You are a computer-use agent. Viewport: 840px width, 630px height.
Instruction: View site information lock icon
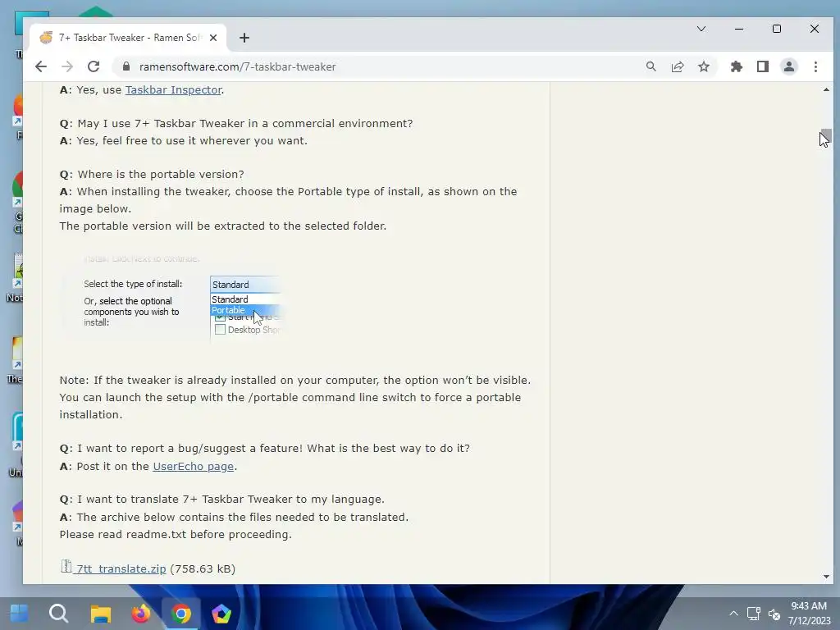pos(126,66)
